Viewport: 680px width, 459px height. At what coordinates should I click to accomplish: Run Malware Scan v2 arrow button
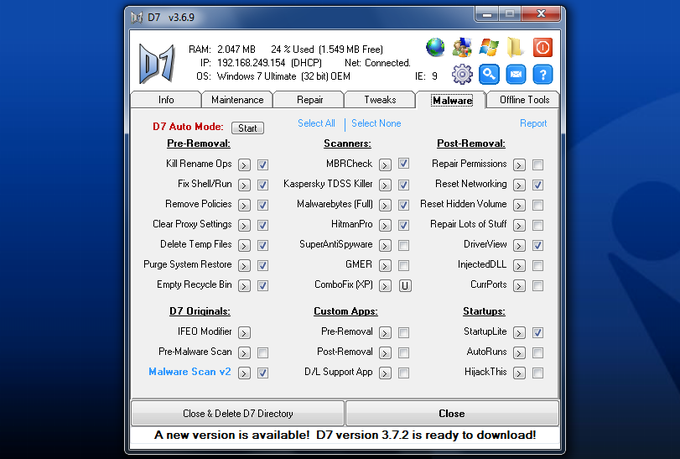point(244,373)
